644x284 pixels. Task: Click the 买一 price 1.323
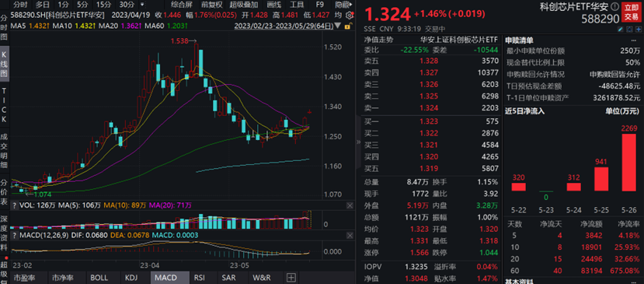pos(429,122)
